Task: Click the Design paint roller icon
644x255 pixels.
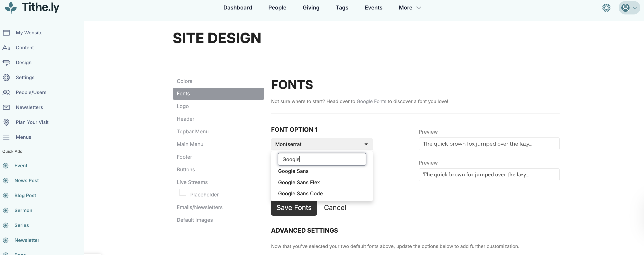Action: (6, 62)
